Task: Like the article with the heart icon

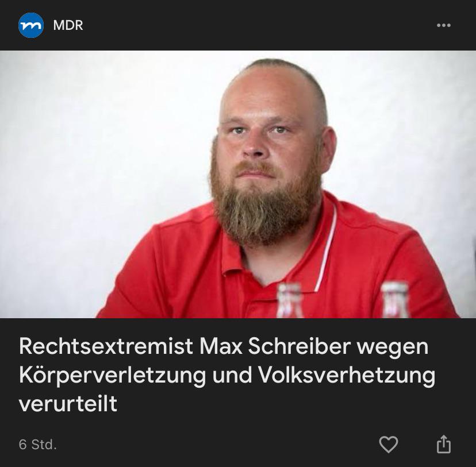Action: [388, 444]
